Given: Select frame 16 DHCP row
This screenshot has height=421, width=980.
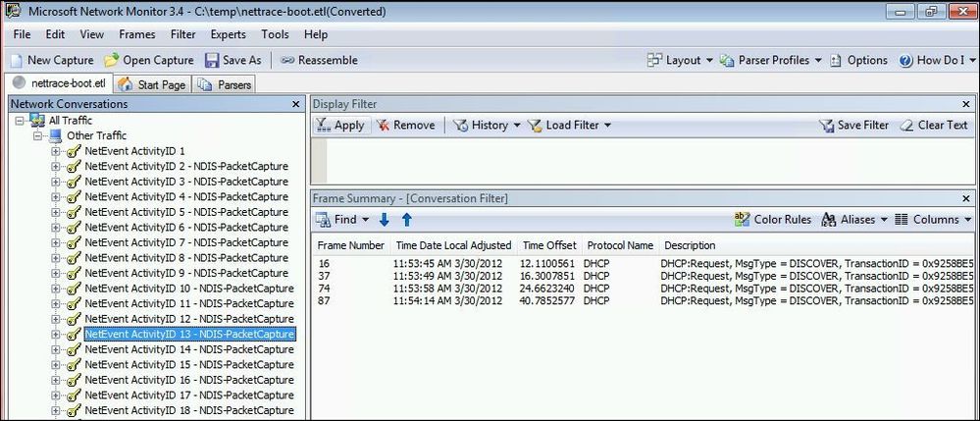Looking at the screenshot, I should click(x=644, y=264).
